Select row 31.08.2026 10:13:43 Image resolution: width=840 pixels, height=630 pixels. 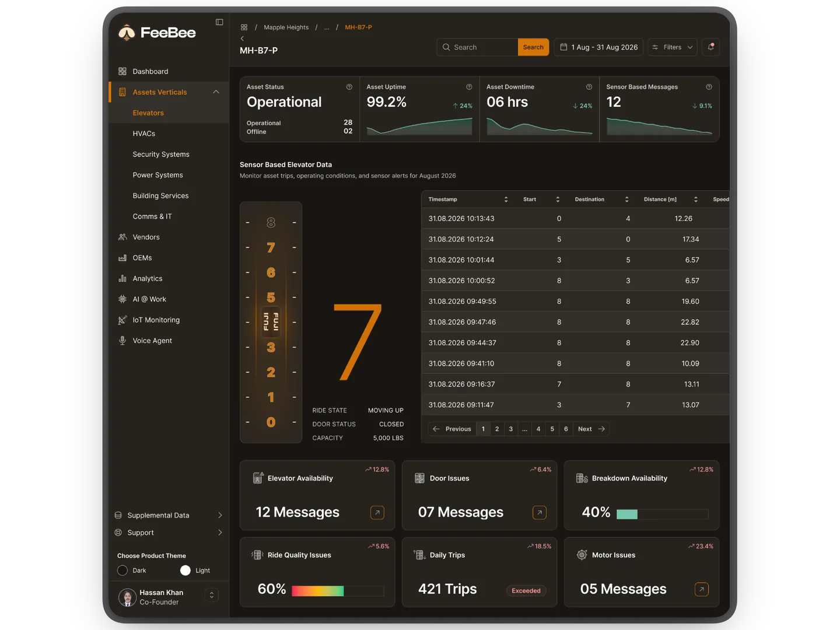575,218
